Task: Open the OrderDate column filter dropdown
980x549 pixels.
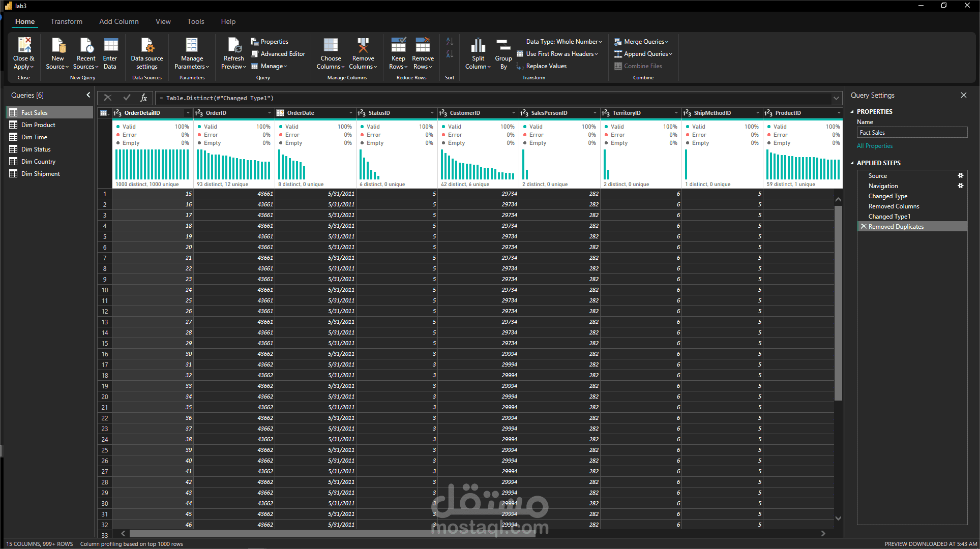Action: point(350,113)
